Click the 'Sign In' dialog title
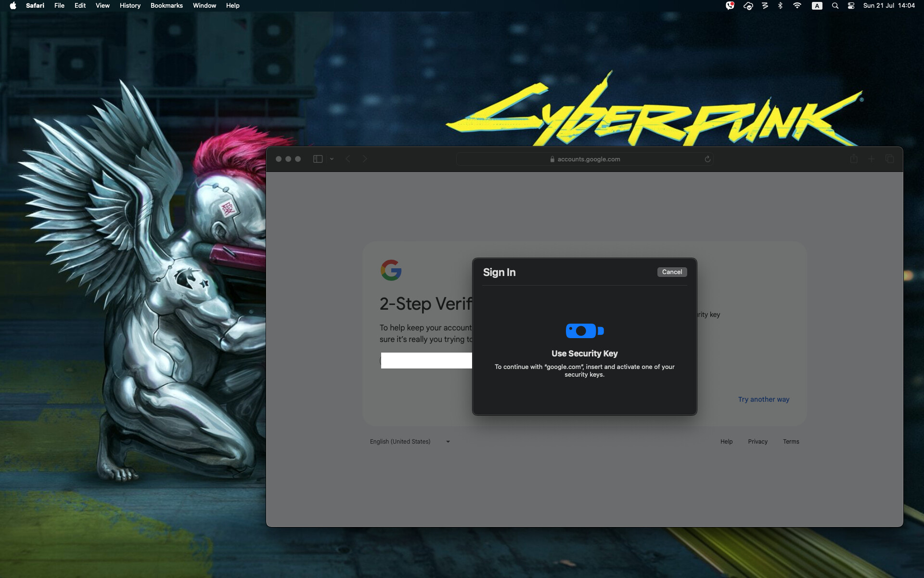The height and width of the screenshot is (578, 924). pyautogui.click(x=499, y=273)
